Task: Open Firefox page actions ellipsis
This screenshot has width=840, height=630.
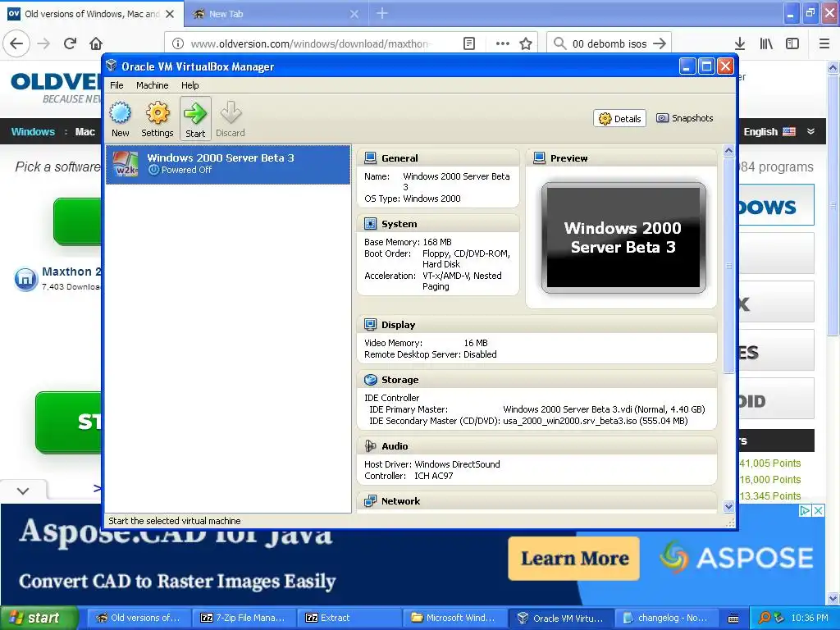Action: coord(503,43)
